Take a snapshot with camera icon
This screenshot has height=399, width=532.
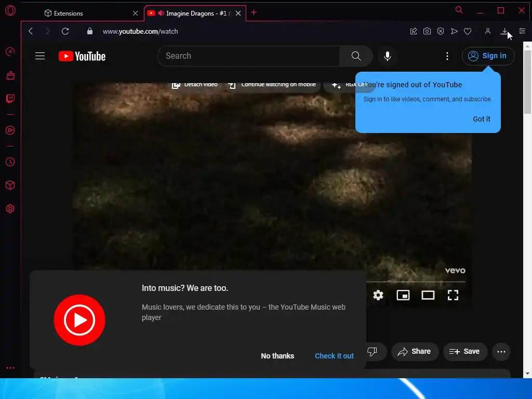click(x=427, y=31)
